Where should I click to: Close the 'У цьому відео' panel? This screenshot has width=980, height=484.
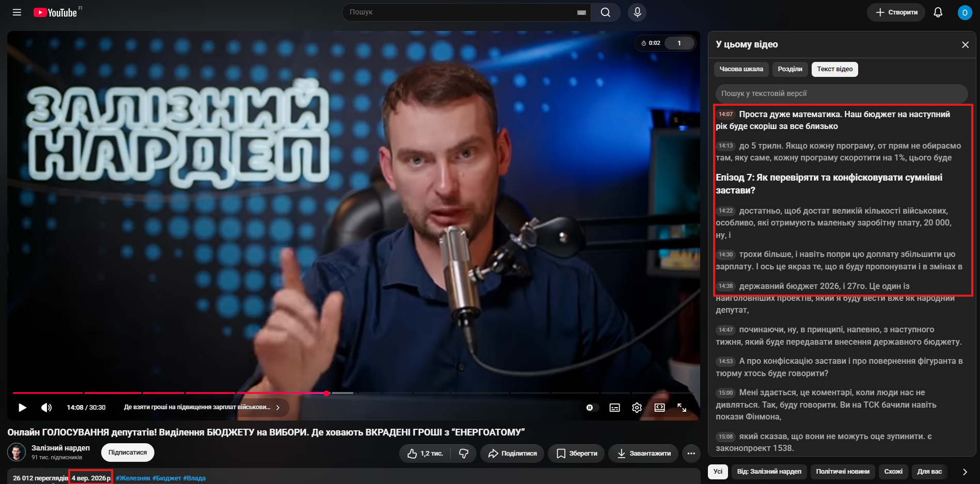[965, 45]
